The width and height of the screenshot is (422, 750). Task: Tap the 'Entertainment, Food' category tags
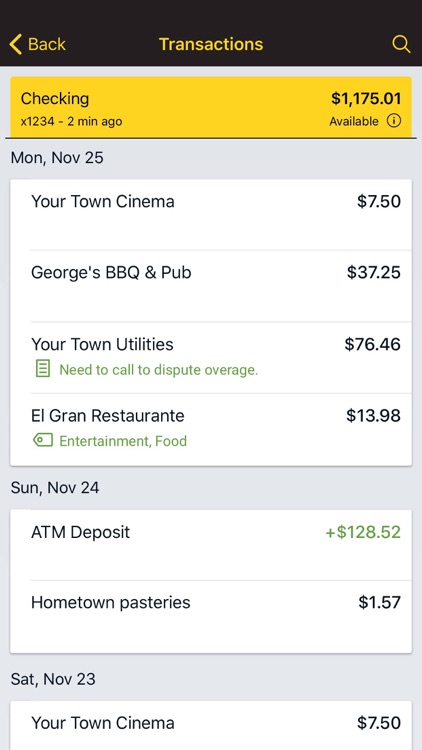123,441
